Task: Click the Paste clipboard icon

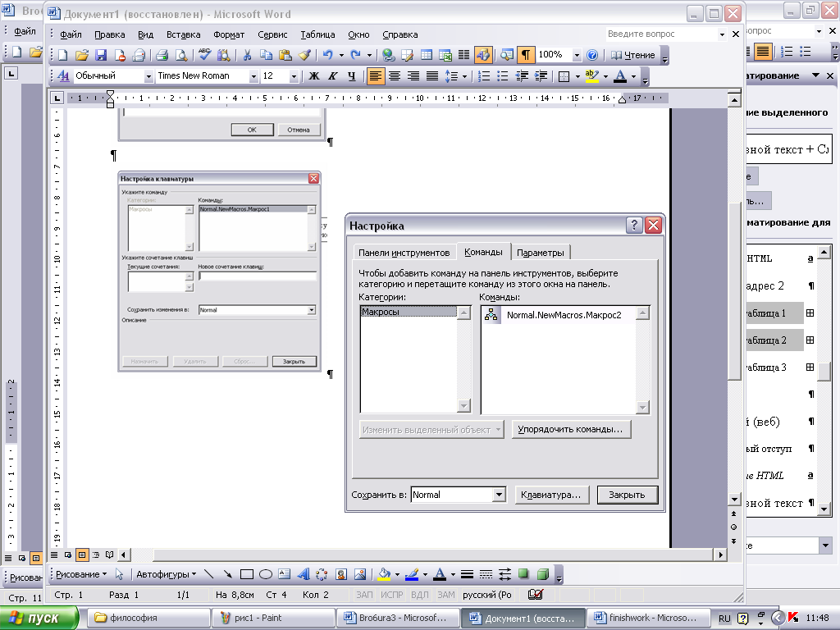Action: 285,55
